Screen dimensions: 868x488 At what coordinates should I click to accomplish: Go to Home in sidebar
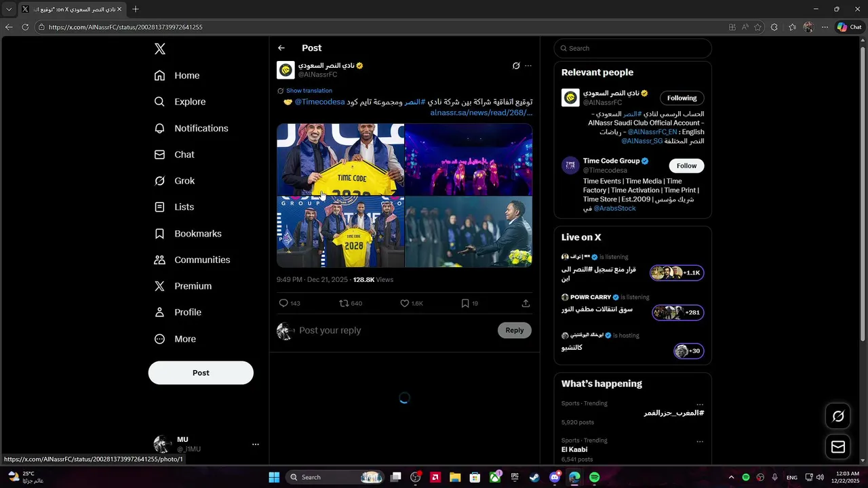coord(177,75)
